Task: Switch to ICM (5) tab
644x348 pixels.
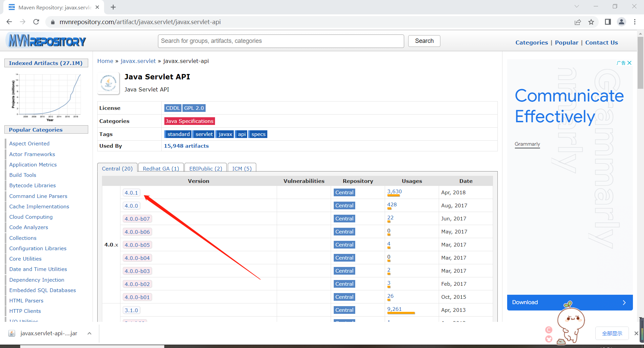Action: (x=242, y=168)
